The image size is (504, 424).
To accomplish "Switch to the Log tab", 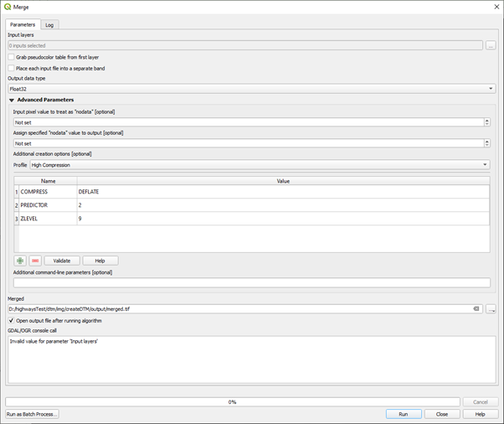I will pyautogui.click(x=49, y=25).
